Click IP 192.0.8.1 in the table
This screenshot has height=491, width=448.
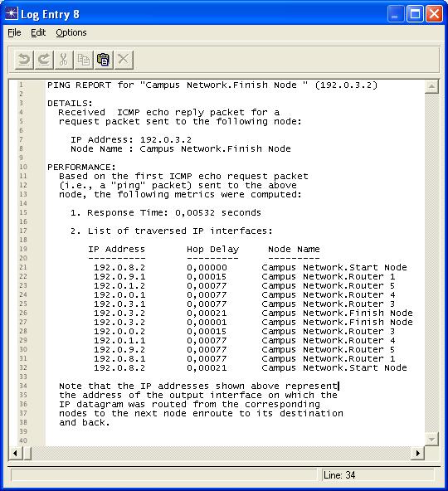tap(119, 358)
